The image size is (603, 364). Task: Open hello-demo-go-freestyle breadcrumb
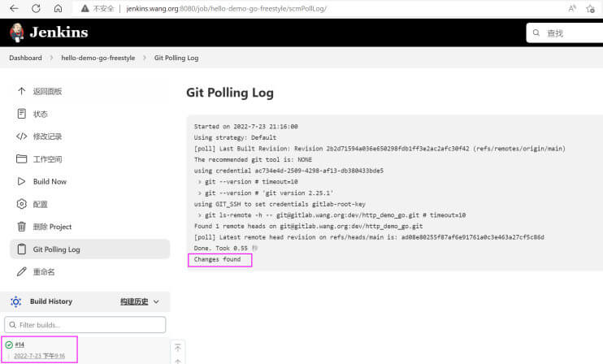click(x=98, y=58)
